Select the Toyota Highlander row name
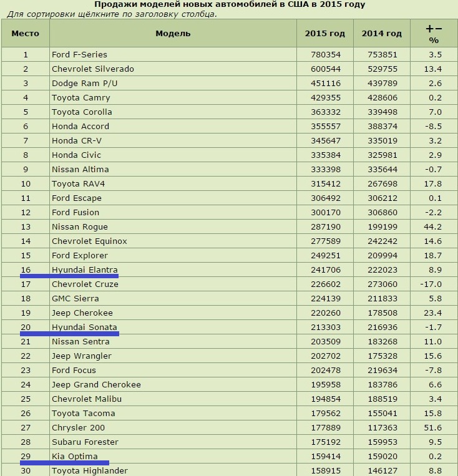 (x=90, y=471)
